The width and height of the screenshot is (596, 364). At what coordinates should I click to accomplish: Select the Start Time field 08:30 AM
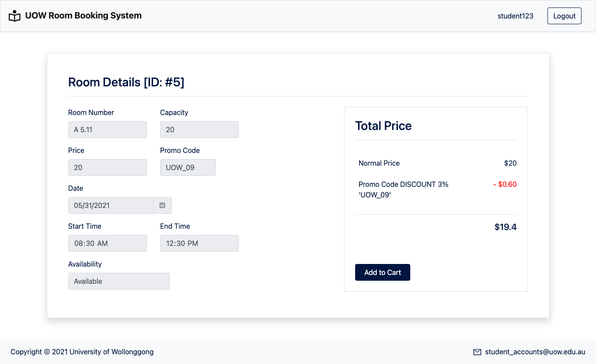[108, 243]
